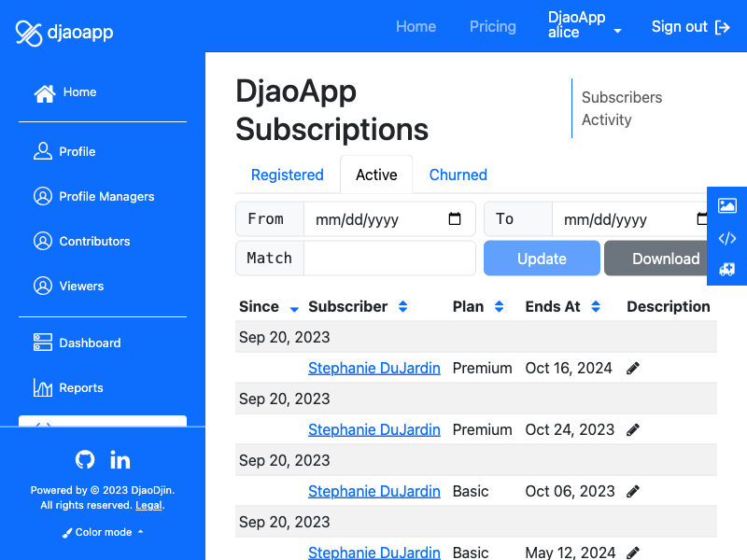Click the Update button
747x560 pixels.
point(542,259)
